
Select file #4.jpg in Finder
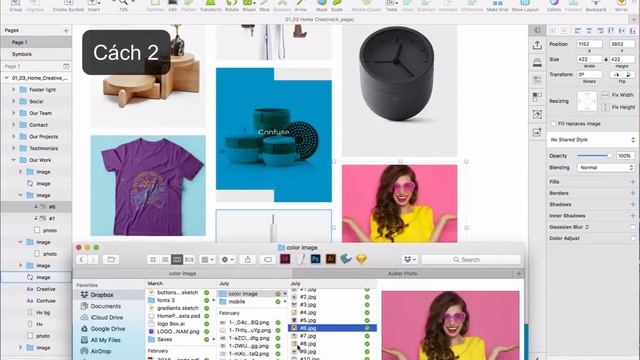click(332, 312)
